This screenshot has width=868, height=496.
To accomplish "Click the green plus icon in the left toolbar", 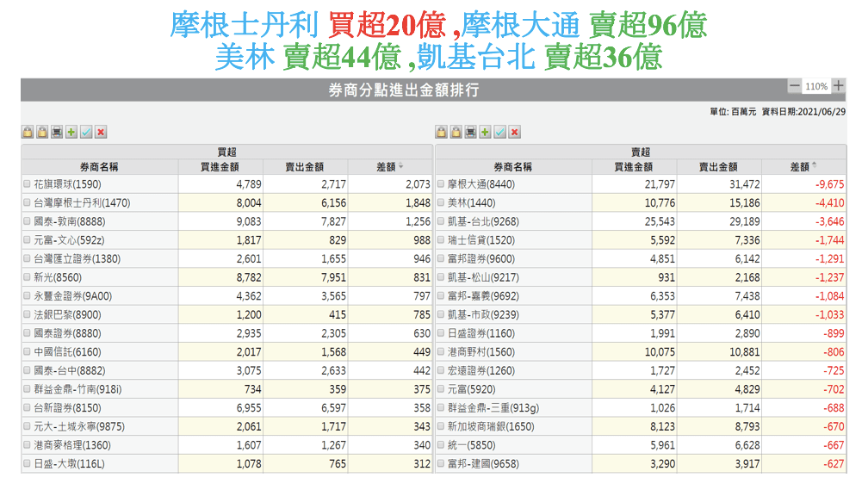I will point(71,132).
